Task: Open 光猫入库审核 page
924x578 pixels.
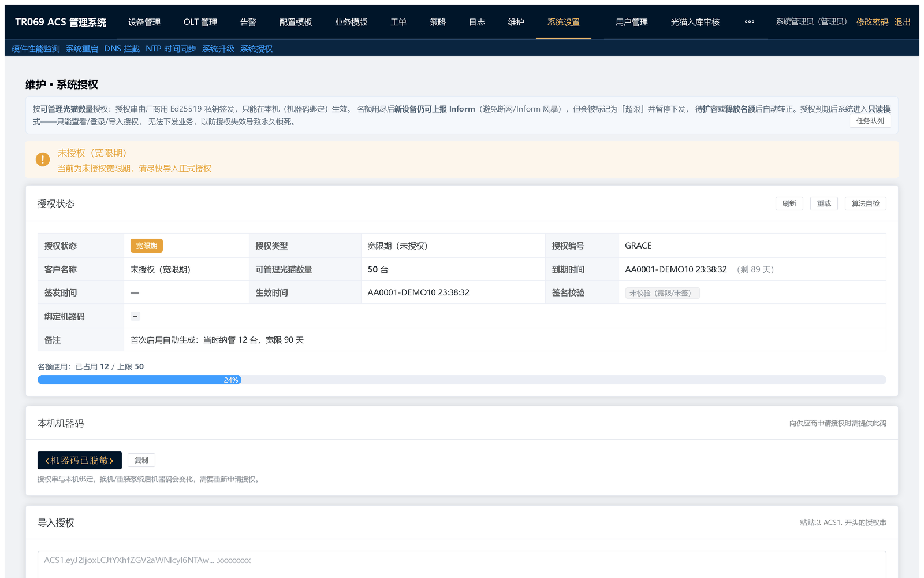Action: [x=695, y=22]
